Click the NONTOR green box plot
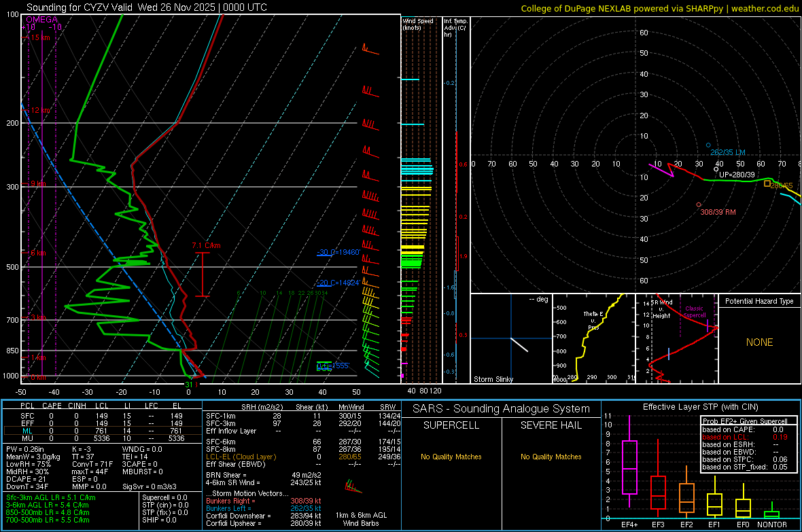Viewport: 802px width, 532px height. point(772,512)
